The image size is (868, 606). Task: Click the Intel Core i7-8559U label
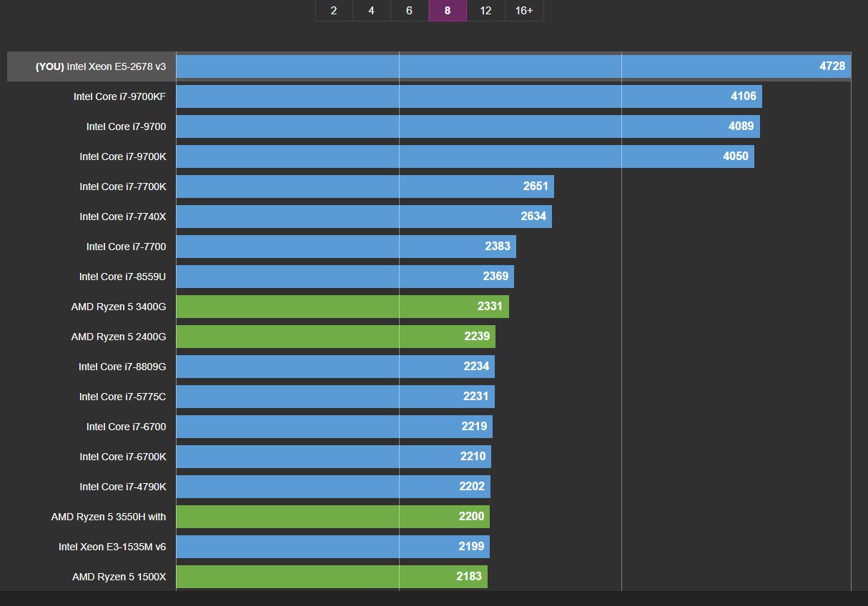(123, 277)
